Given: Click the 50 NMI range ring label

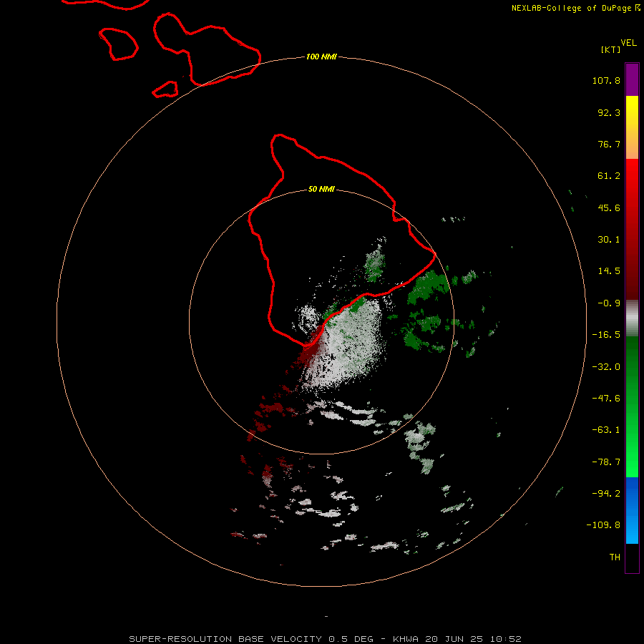Looking at the screenshot, I should coord(321,189).
